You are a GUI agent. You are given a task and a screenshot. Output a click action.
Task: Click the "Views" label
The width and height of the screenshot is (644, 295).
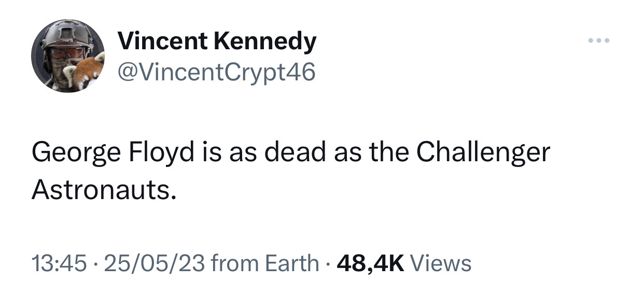441,263
